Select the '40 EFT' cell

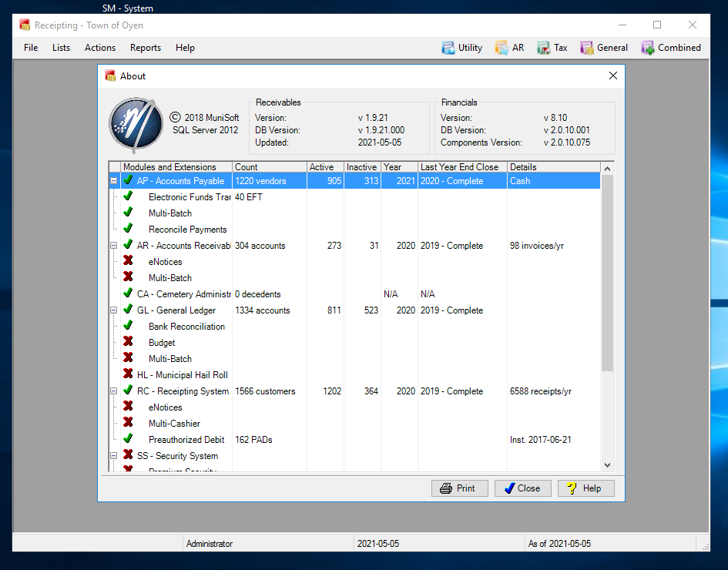(270, 197)
